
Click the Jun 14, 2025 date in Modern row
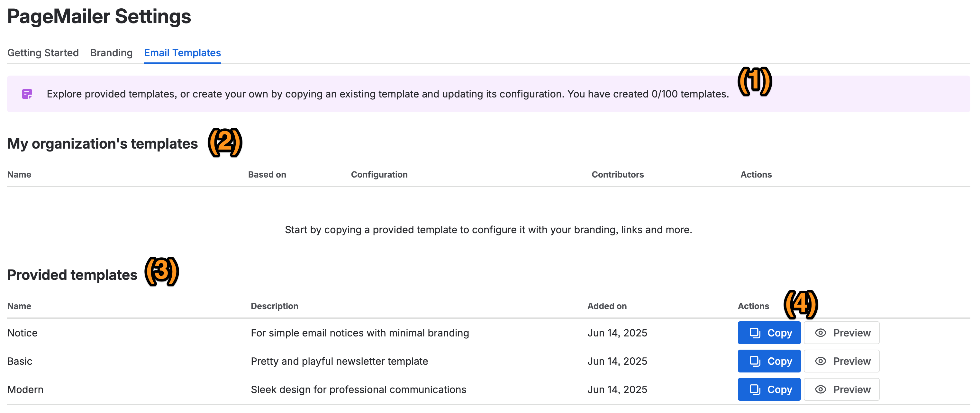point(617,390)
